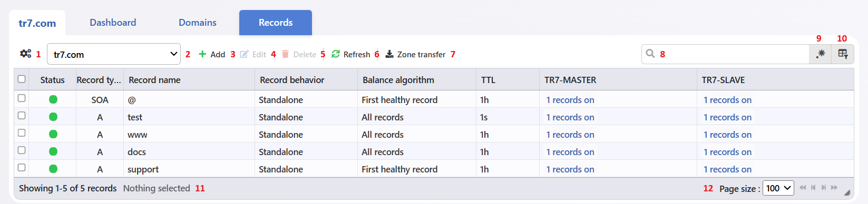Viewport: 868px width, 204px height.
Task: Open TR7-MASTER records link for www
Action: point(570,135)
